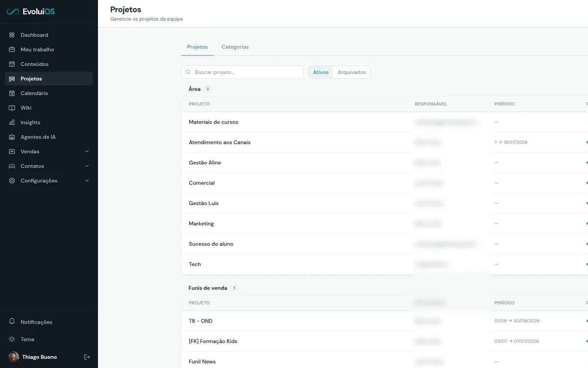This screenshot has height=368, width=588.
Task: Open the Insights menu item
Action: [49, 122]
